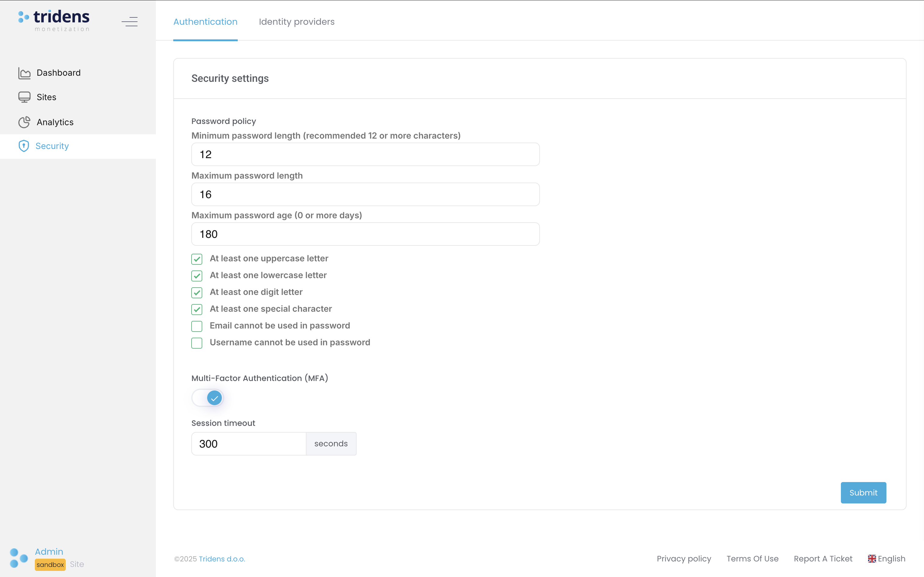Open the Terms Of Use page

click(x=753, y=558)
